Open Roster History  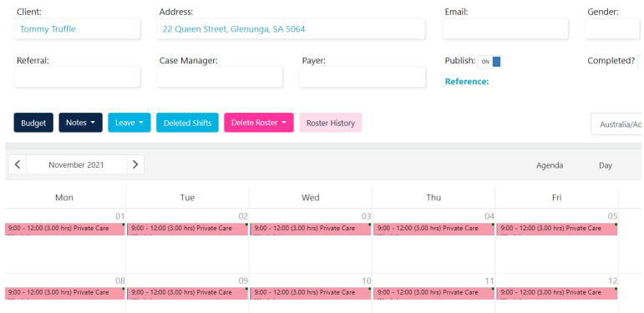pos(331,123)
